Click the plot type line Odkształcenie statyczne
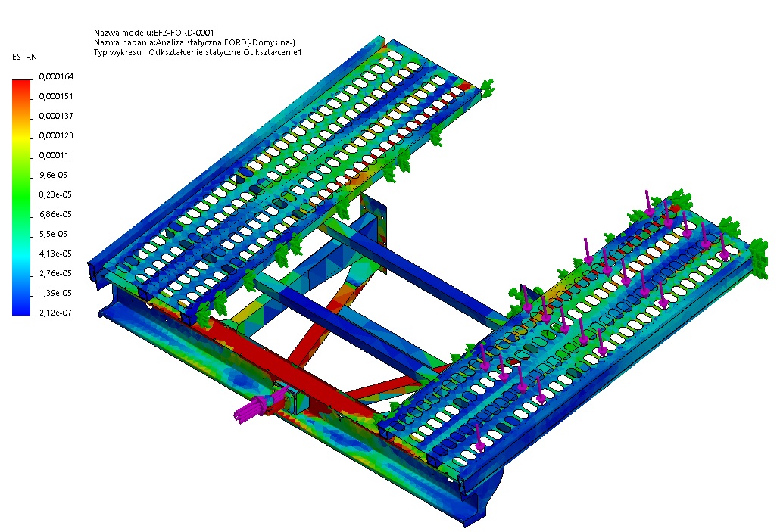777x532 pixels. pyautogui.click(x=198, y=52)
